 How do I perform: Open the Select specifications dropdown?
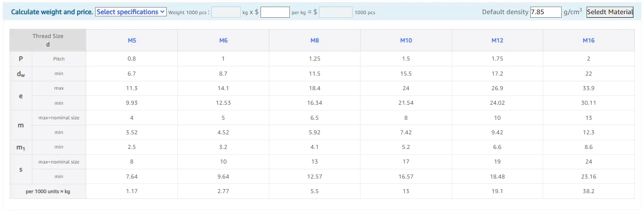(x=131, y=12)
